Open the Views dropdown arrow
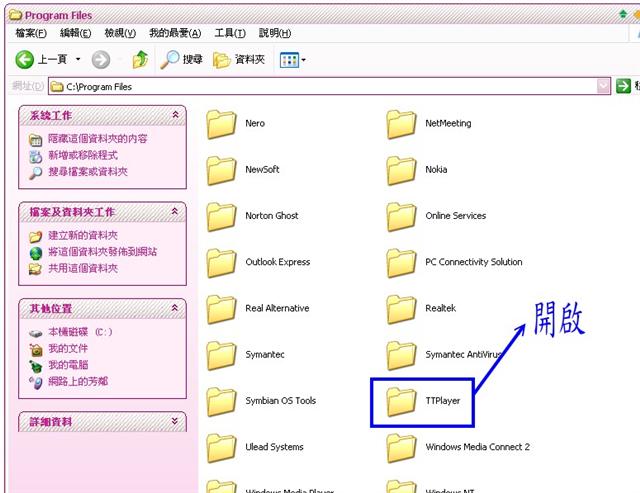This screenshot has width=640, height=493. pos(303,60)
